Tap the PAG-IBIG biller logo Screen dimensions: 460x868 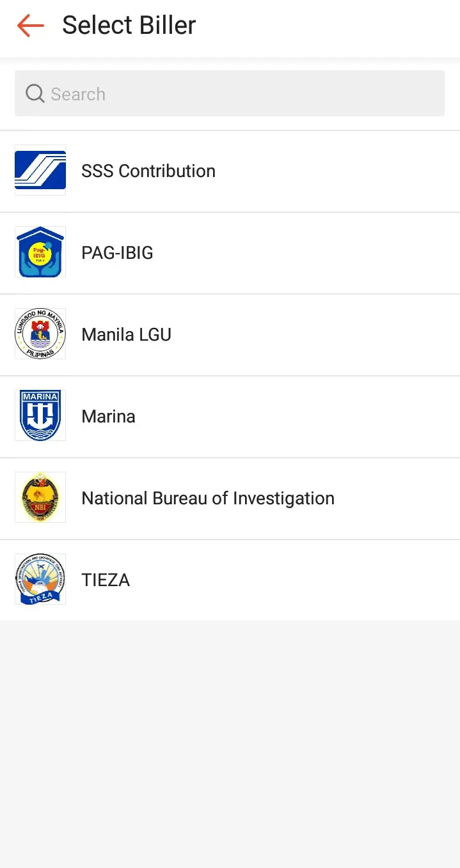tap(40, 252)
